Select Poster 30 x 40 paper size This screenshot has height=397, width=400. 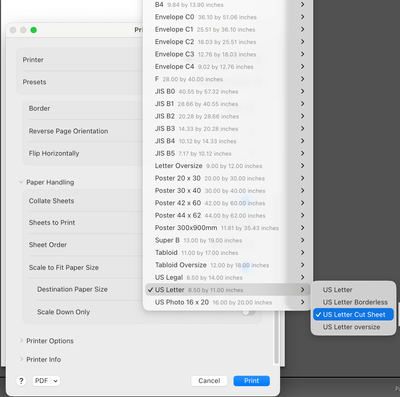click(x=228, y=191)
